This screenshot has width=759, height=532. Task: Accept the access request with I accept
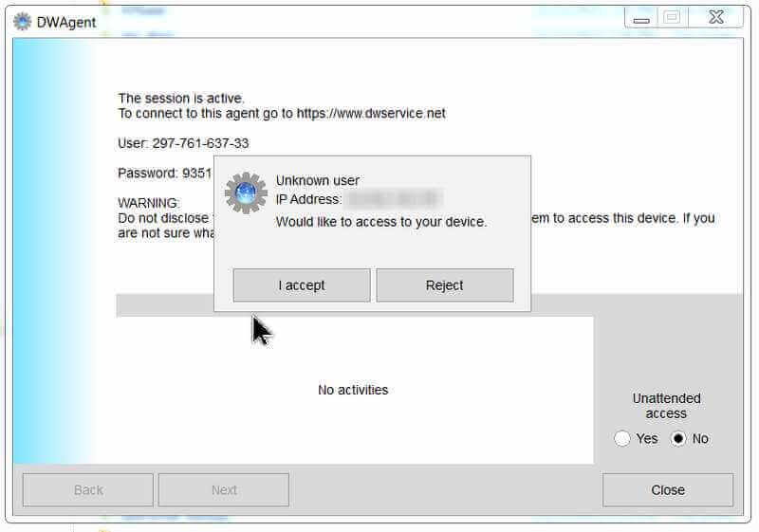point(302,285)
